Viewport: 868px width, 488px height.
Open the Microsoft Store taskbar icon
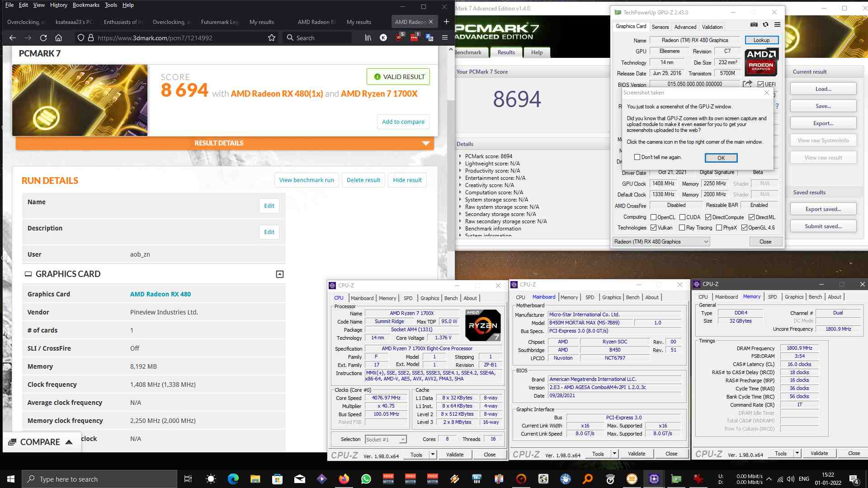(x=277, y=479)
